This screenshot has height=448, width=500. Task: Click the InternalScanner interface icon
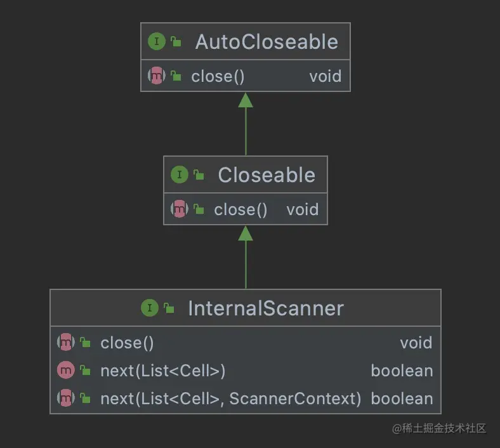tap(150, 308)
